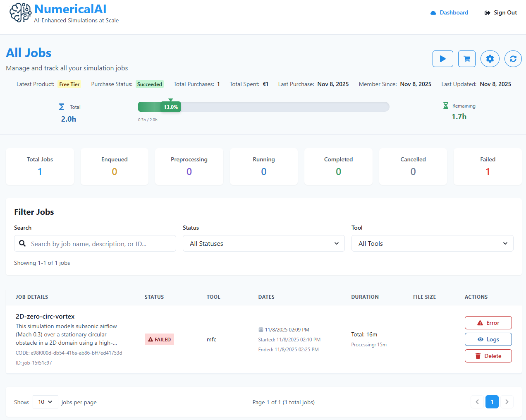The width and height of the screenshot is (526, 420).
Task: Open the jobs per page dropdown
Action: (45, 402)
